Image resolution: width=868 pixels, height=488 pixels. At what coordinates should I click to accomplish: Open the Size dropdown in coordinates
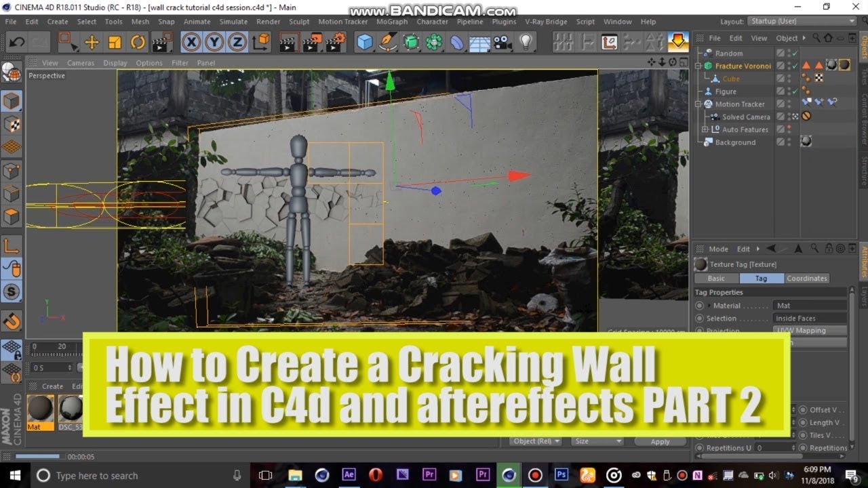pos(597,441)
